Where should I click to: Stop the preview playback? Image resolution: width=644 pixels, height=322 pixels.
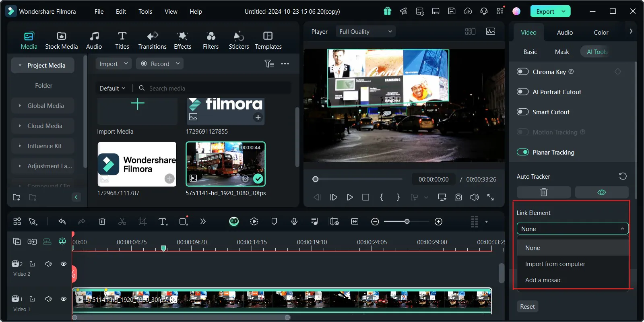coord(365,197)
